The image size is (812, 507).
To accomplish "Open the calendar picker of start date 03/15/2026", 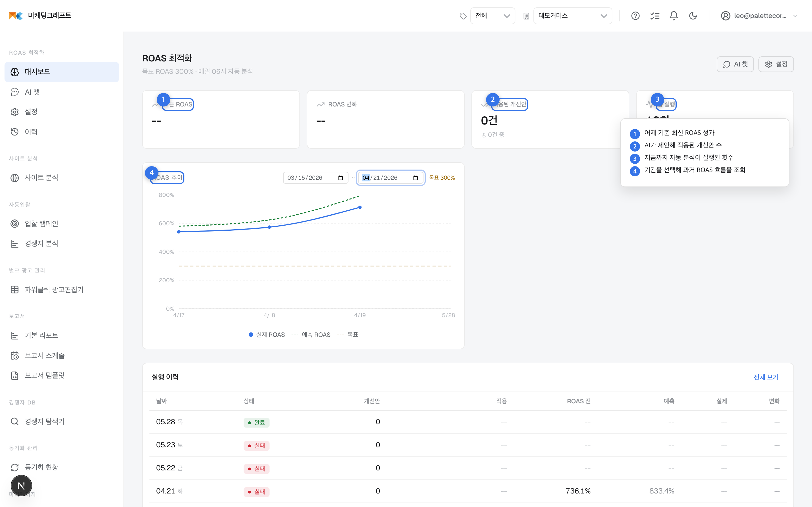I will click(341, 178).
